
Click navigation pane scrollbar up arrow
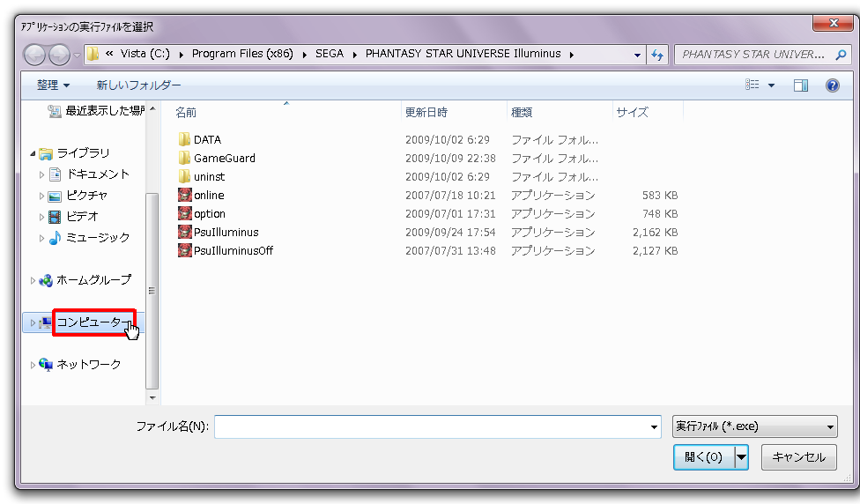point(152,108)
